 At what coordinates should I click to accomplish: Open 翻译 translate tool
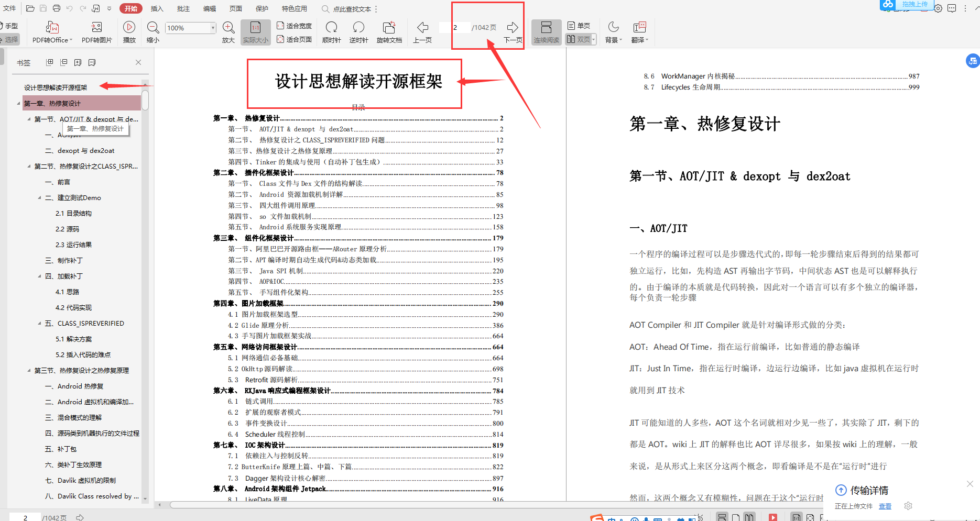point(640,32)
